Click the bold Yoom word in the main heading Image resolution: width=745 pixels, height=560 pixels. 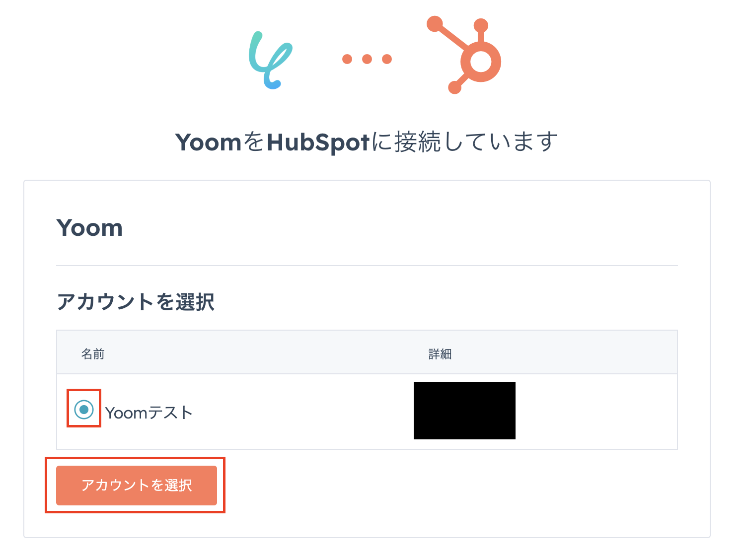(x=209, y=142)
